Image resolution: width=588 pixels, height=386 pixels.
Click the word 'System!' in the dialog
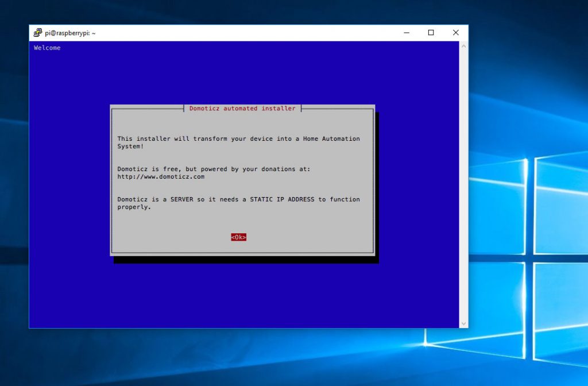click(130, 146)
